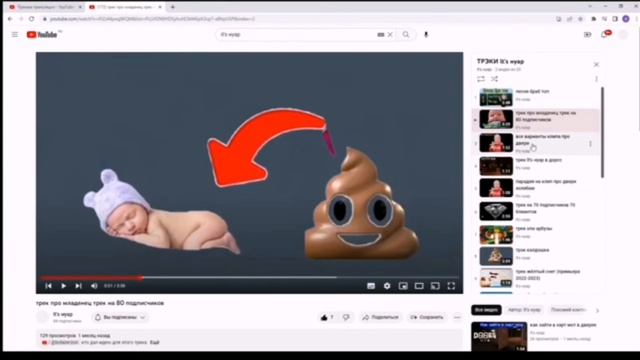640x360 pixels.
Task: Open the recommended video thumbnail below chips
Action: pos(499,337)
